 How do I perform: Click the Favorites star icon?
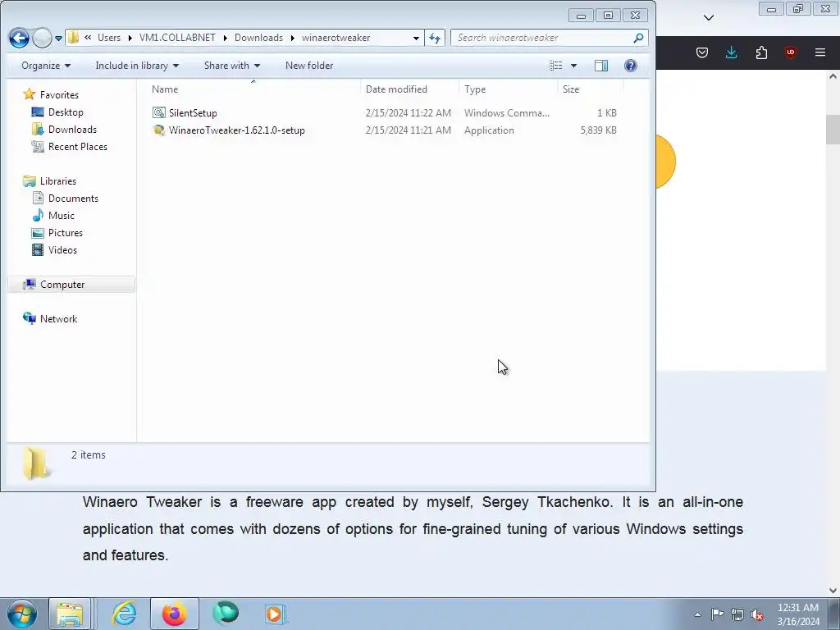tap(30, 94)
